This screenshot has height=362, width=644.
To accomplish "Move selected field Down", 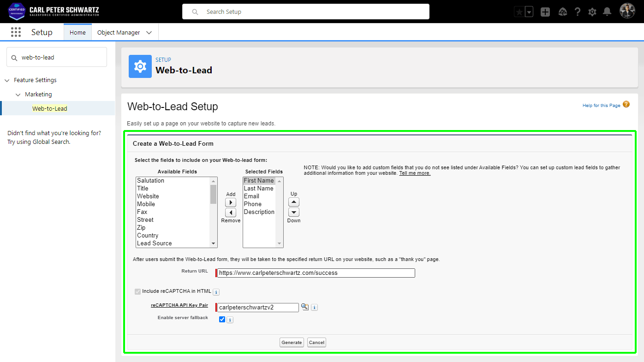I will 294,212.
